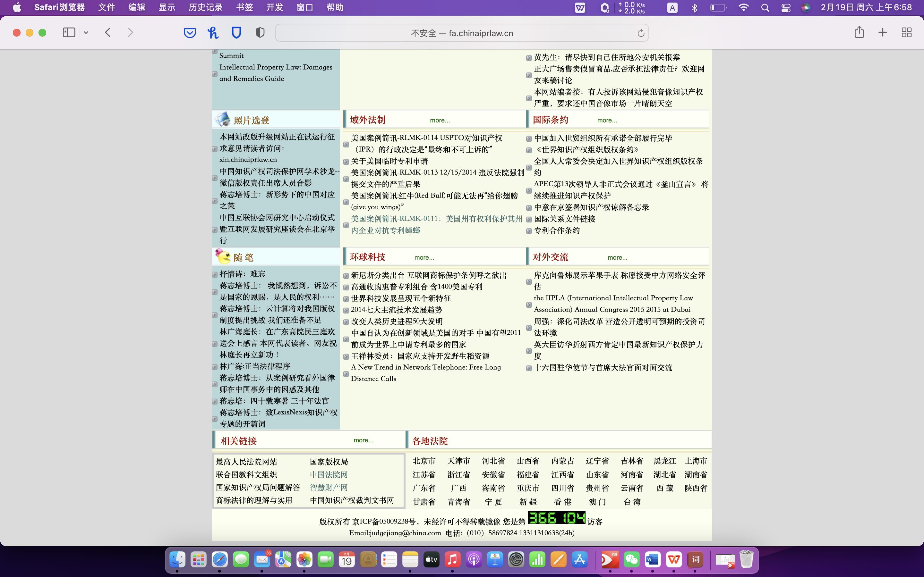The width and height of the screenshot is (924, 577).
Task: Toggle the Wi-Fi menu bar icon
Action: click(x=743, y=8)
